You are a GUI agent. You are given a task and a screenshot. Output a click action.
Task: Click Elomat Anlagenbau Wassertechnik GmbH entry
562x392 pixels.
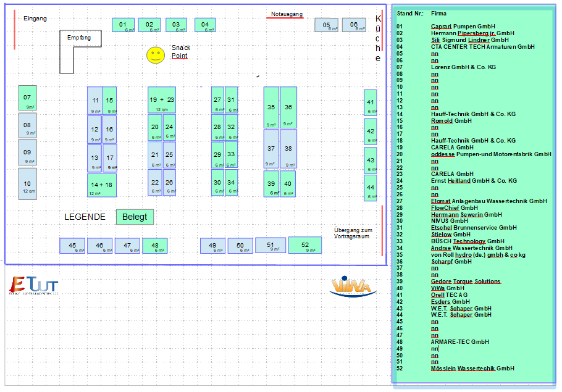(489, 201)
